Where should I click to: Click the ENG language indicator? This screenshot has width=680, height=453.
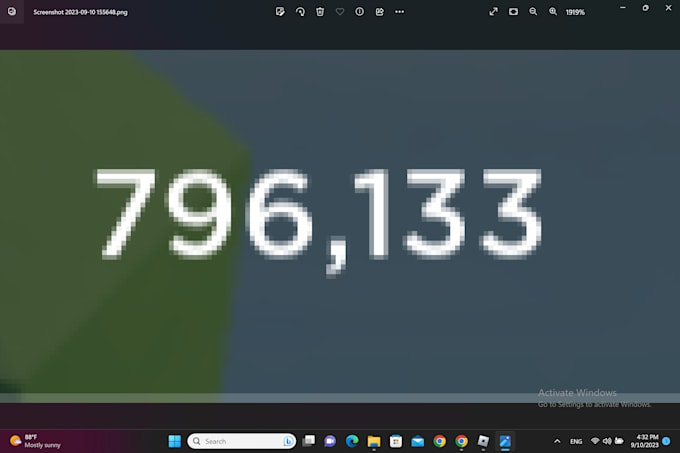coord(576,442)
